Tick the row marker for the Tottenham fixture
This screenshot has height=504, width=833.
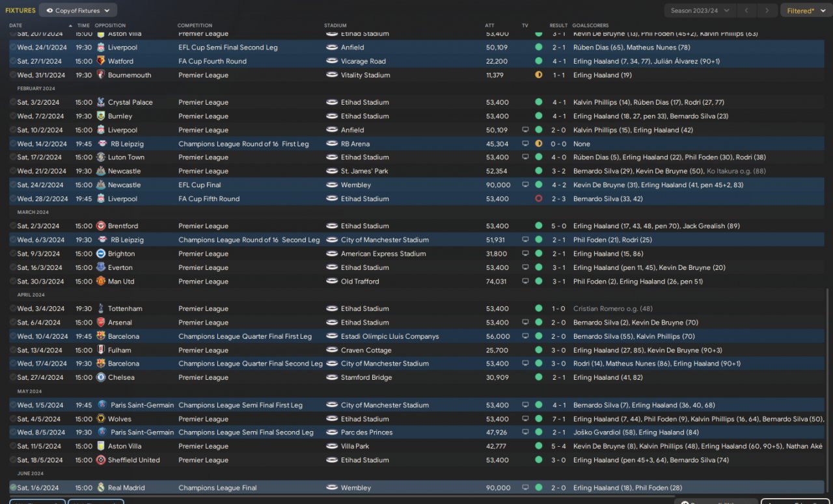pos(13,309)
